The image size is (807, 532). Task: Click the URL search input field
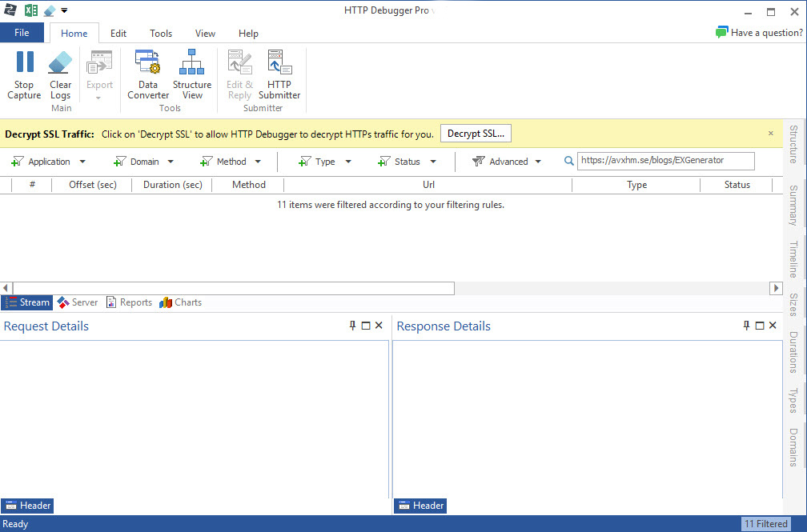(666, 161)
